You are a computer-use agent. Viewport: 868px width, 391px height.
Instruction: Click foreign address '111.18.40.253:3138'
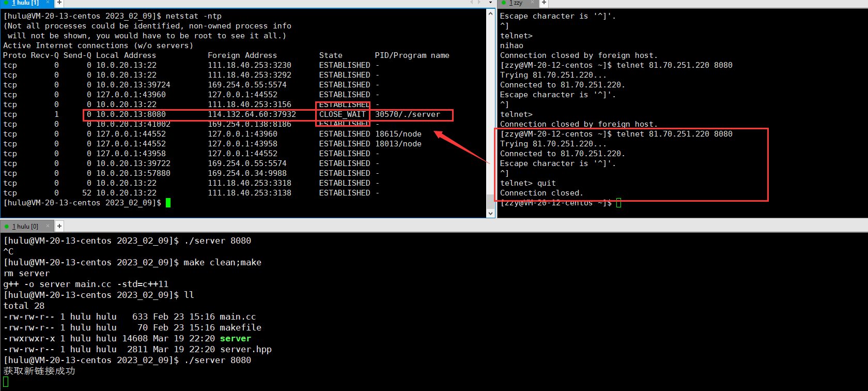tap(250, 193)
